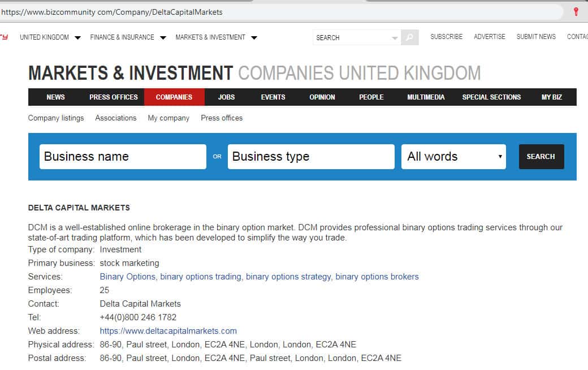Open the Multimedia tab
The width and height of the screenshot is (588, 370).
426,97
